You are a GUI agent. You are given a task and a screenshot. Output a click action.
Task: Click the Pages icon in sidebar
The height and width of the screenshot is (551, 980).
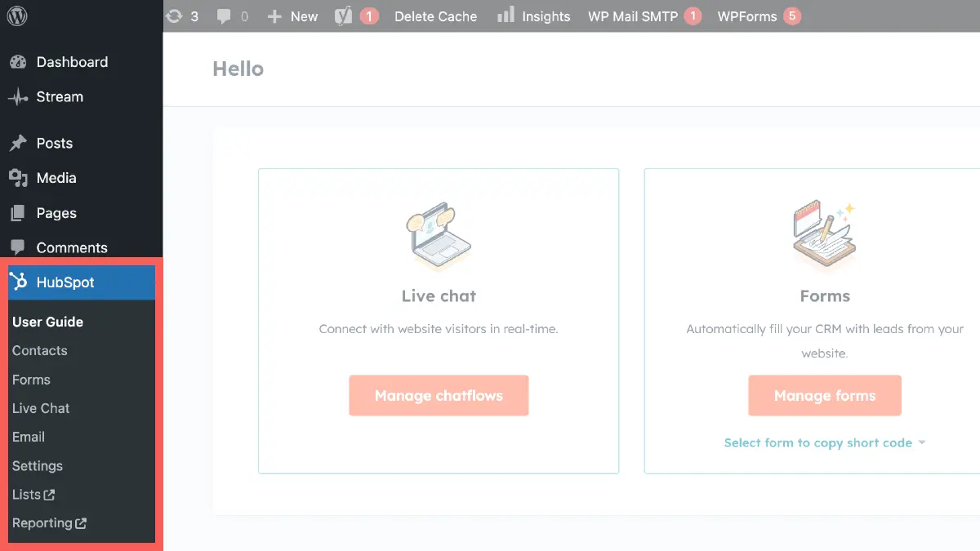point(18,213)
